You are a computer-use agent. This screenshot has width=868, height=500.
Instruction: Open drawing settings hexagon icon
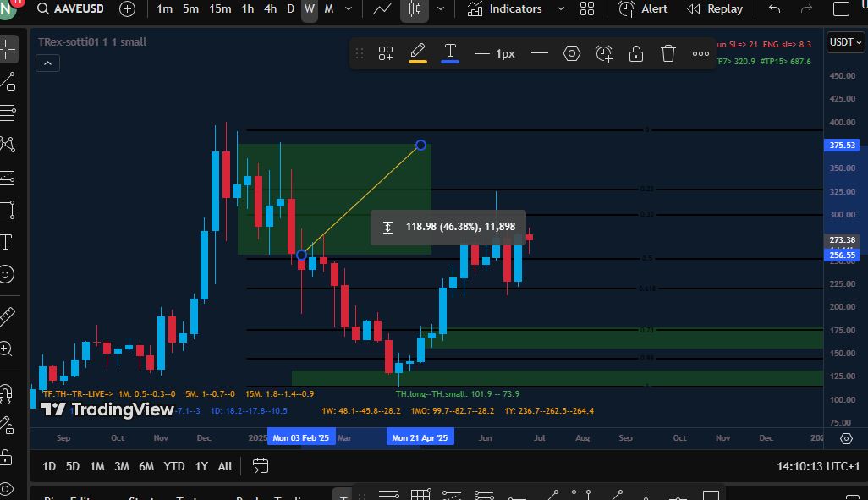(572, 53)
